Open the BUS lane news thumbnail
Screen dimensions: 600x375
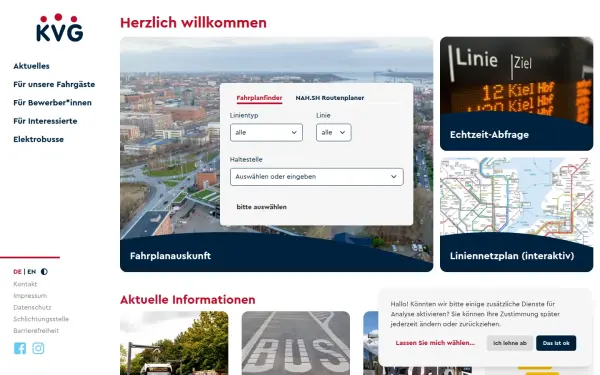point(296,343)
